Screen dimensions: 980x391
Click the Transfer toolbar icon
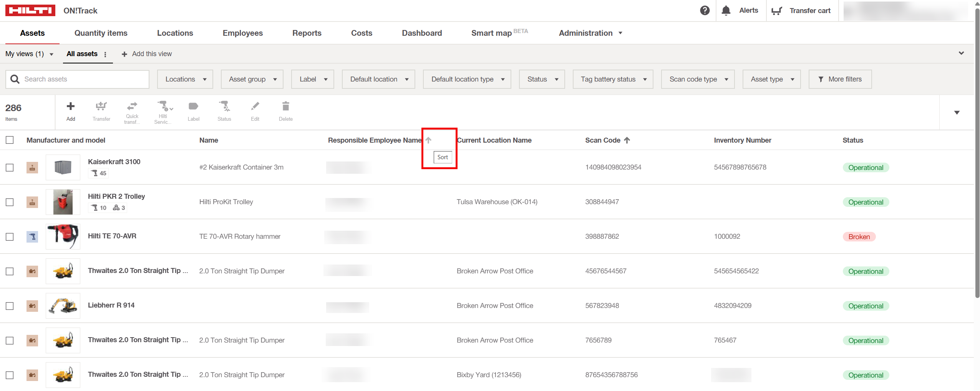coord(101,106)
